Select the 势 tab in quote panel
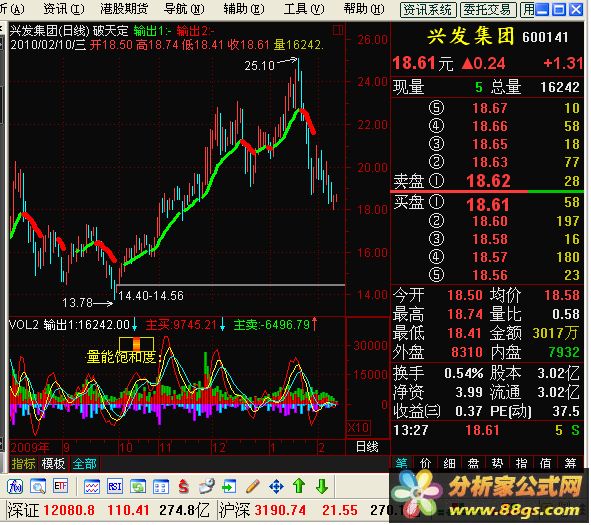 (498, 464)
